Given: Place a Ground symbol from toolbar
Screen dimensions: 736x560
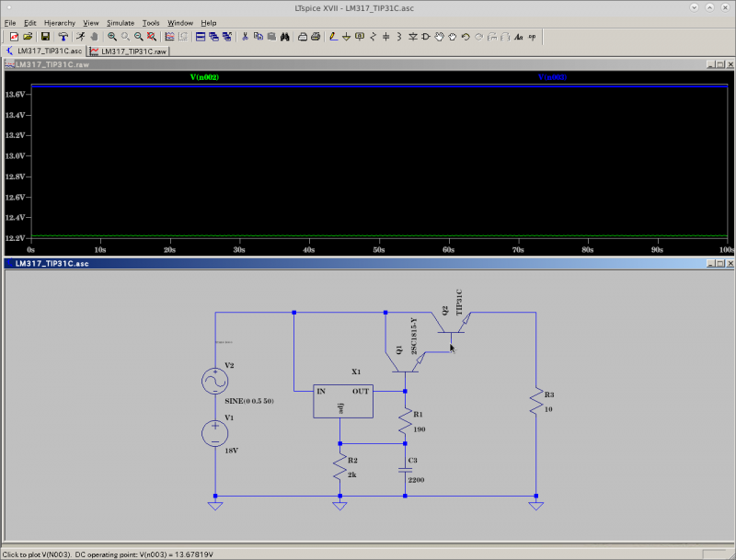Looking at the screenshot, I should point(346,37).
